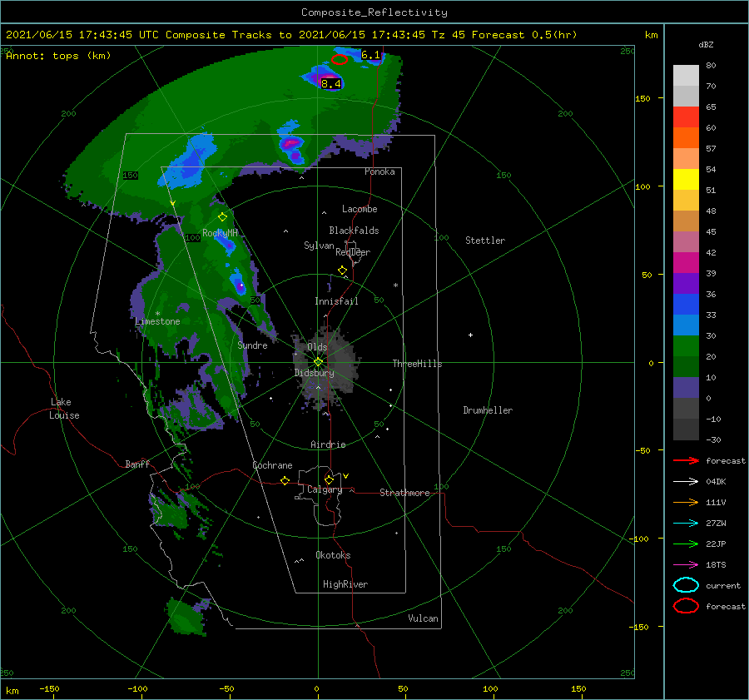This screenshot has height=700, width=749.
Task: Click the Stettler town label
Action: [485, 241]
